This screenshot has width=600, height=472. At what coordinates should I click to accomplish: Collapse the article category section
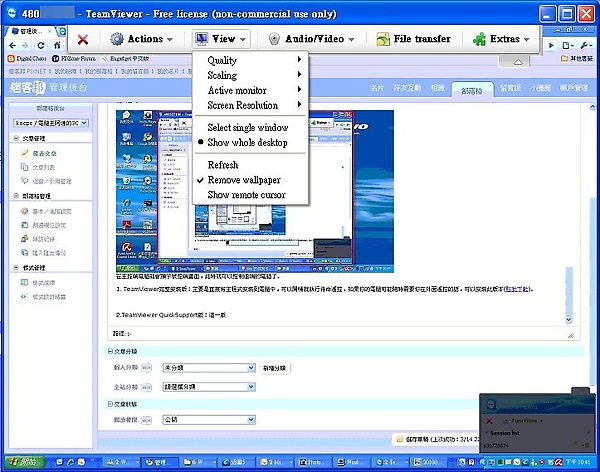(110, 351)
